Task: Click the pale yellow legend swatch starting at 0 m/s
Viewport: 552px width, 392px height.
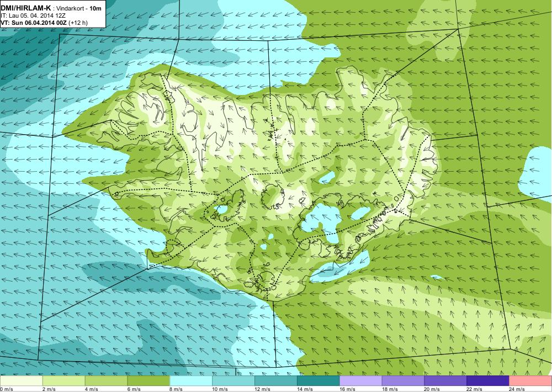Action: coord(22,381)
